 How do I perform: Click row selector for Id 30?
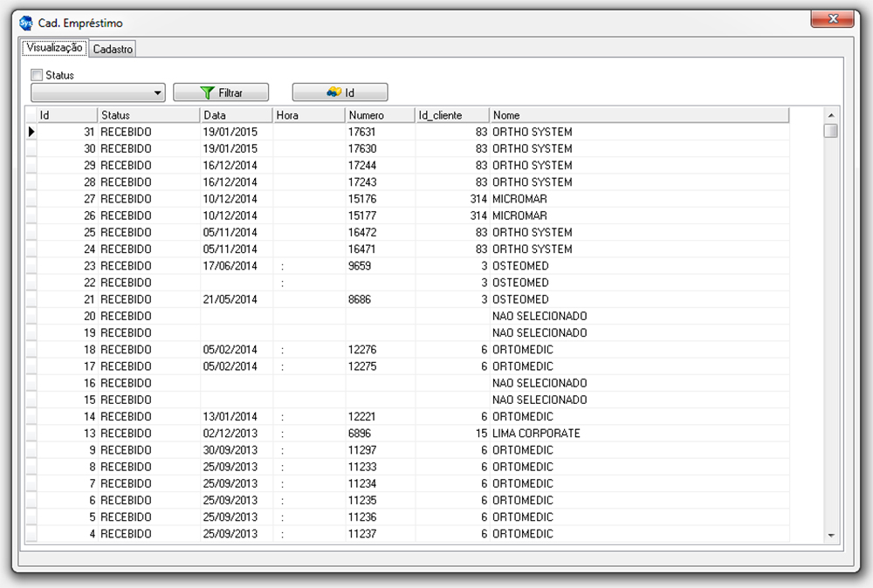[x=31, y=149]
